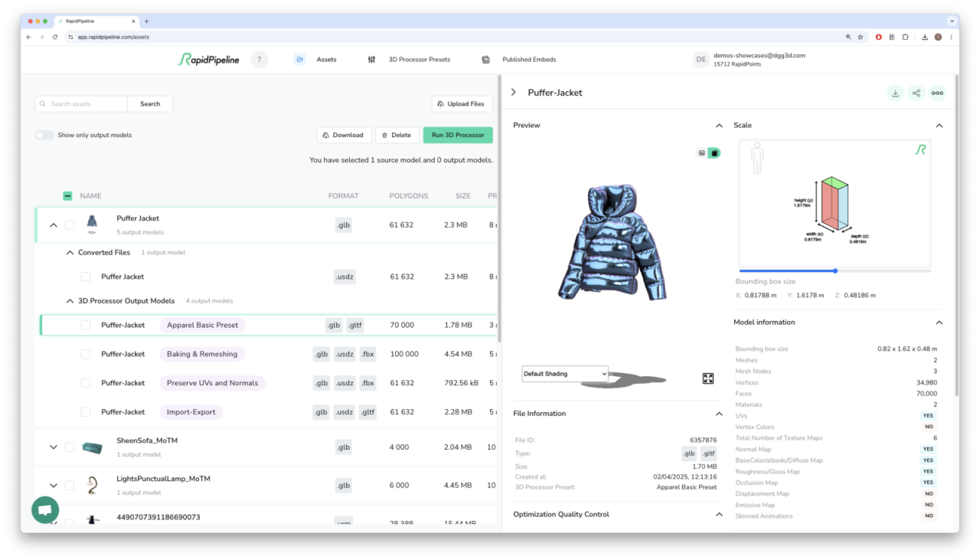This screenshot has height=560, width=980.
Task: Click the 3D cube view icon in preview
Action: pos(714,153)
